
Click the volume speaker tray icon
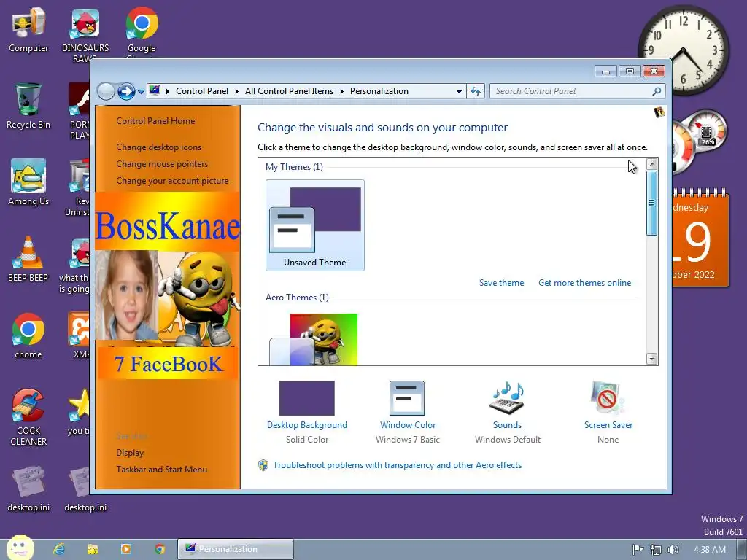point(673,550)
